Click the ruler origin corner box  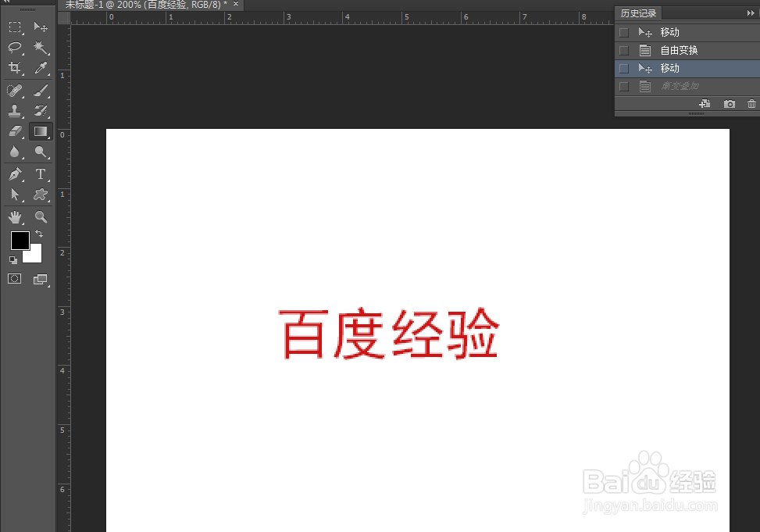[x=64, y=18]
